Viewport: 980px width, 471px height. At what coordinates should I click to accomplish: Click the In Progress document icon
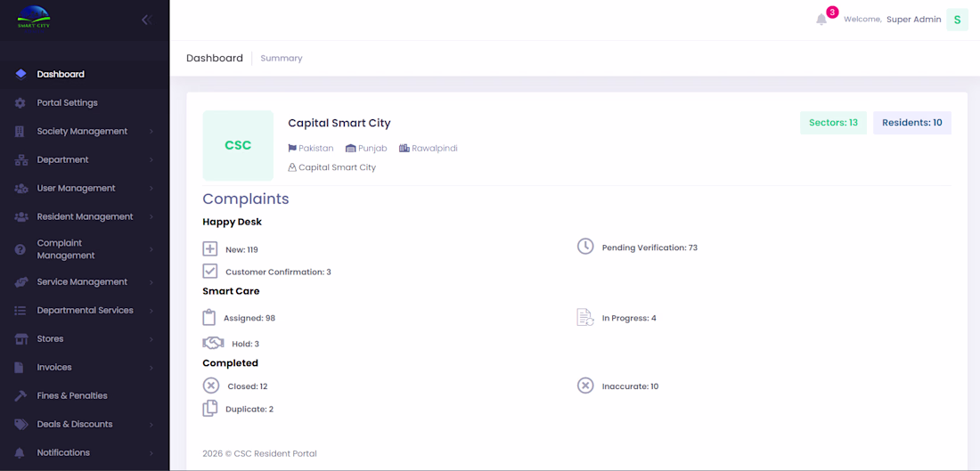pyautogui.click(x=585, y=317)
